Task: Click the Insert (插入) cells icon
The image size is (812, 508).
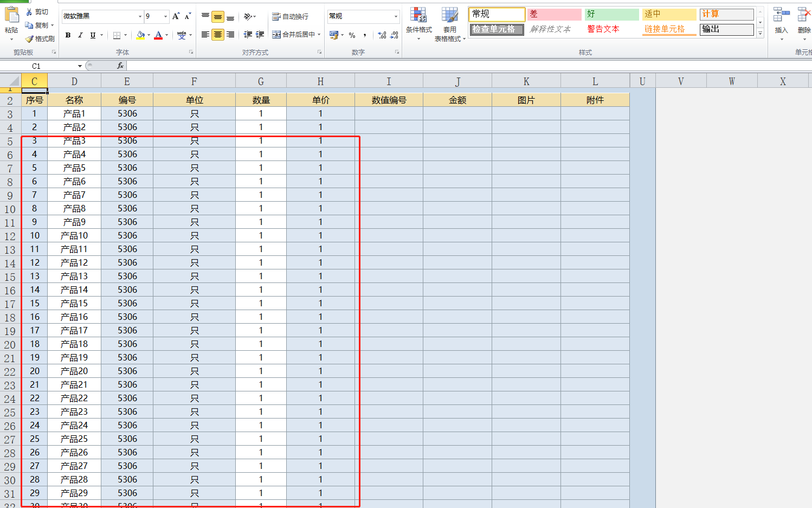Action: [x=781, y=21]
